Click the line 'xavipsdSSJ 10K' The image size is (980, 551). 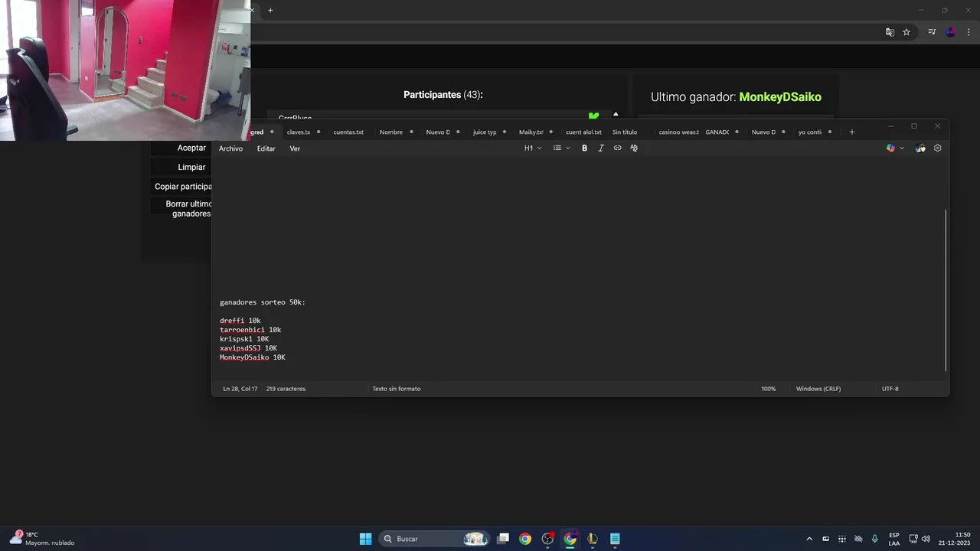point(248,348)
